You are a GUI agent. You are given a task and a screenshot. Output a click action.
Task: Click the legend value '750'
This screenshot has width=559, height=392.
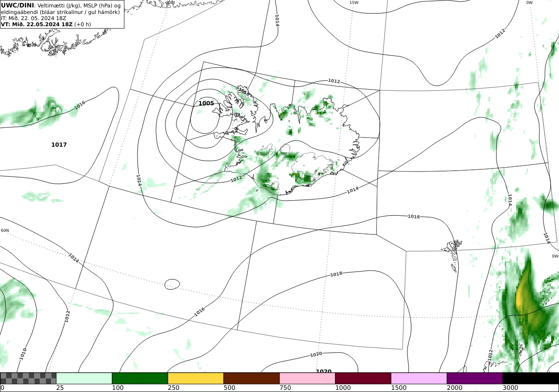[x=285, y=388]
